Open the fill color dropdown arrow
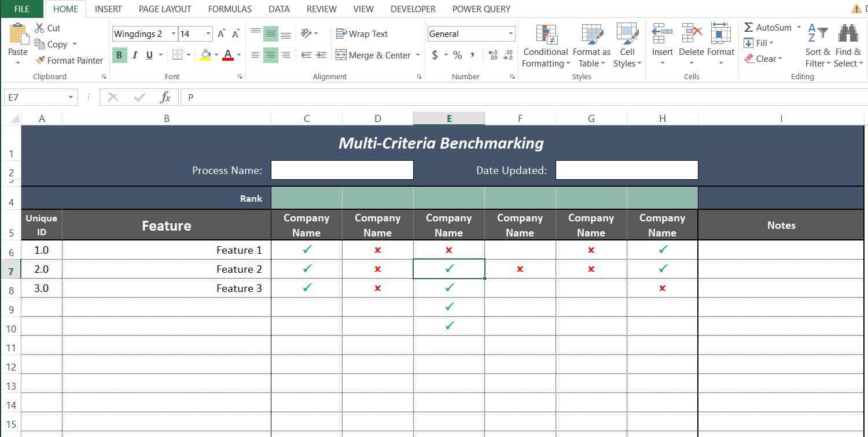 215,55
